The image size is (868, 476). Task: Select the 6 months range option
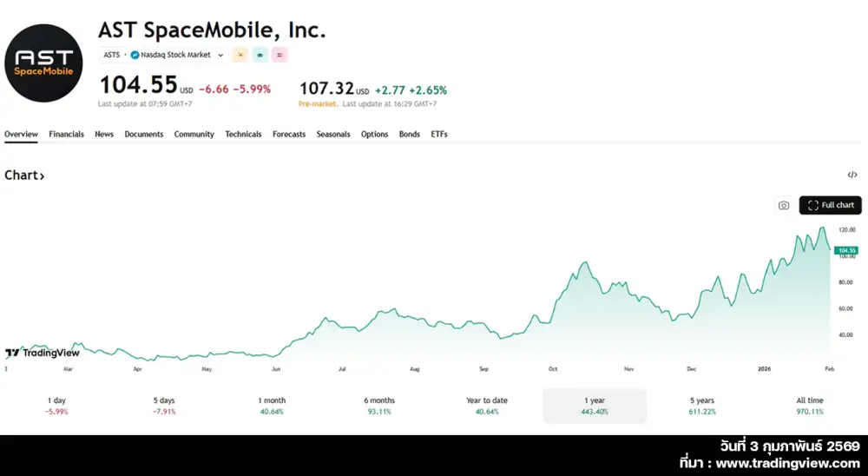[x=378, y=406]
